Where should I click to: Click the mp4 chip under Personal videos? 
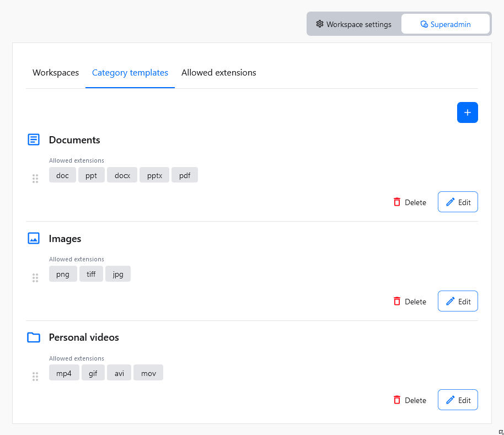pos(64,373)
